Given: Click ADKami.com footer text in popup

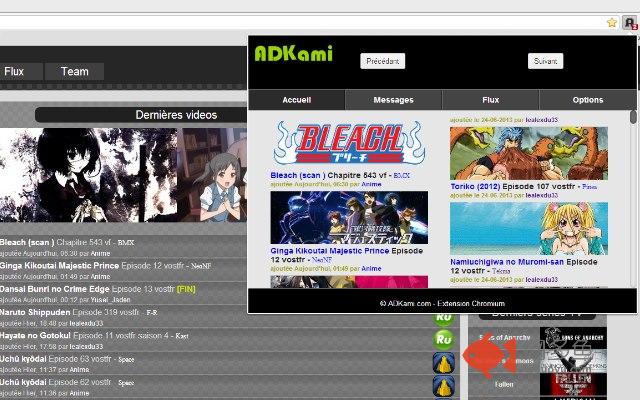Looking at the screenshot, I should [x=442, y=303].
